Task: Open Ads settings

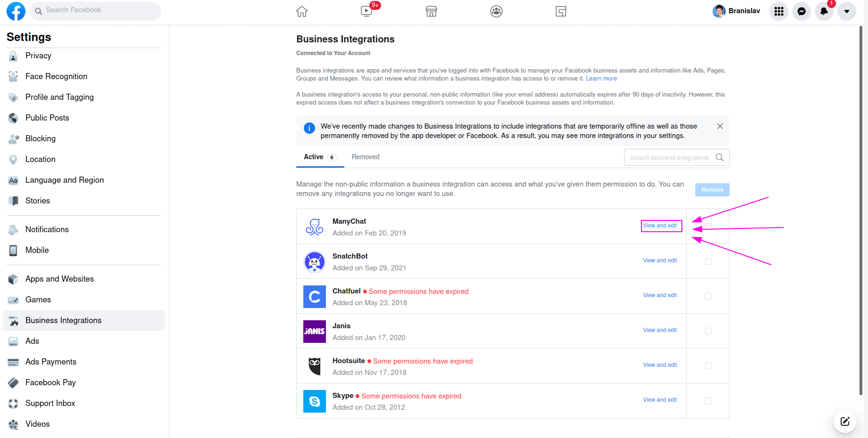Action: coord(84,341)
